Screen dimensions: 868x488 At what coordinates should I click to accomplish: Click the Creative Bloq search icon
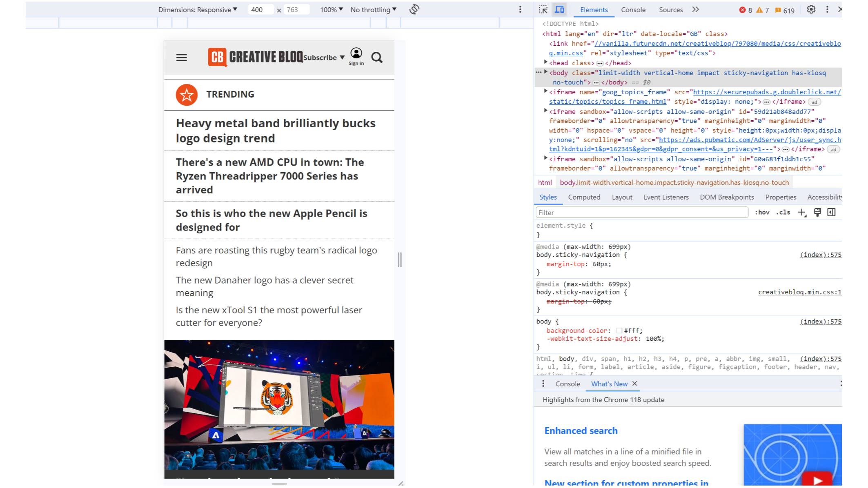[x=377, y=58]
